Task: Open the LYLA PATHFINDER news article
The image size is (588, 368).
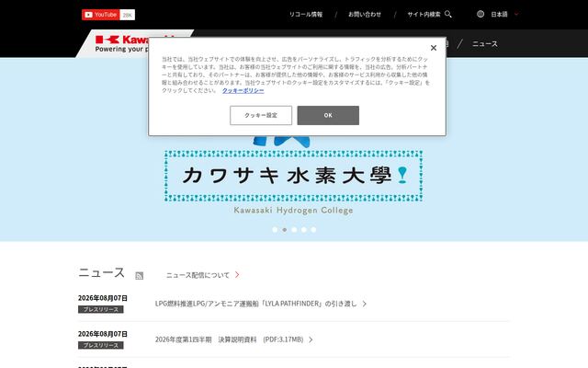Action: click(255, 304)
